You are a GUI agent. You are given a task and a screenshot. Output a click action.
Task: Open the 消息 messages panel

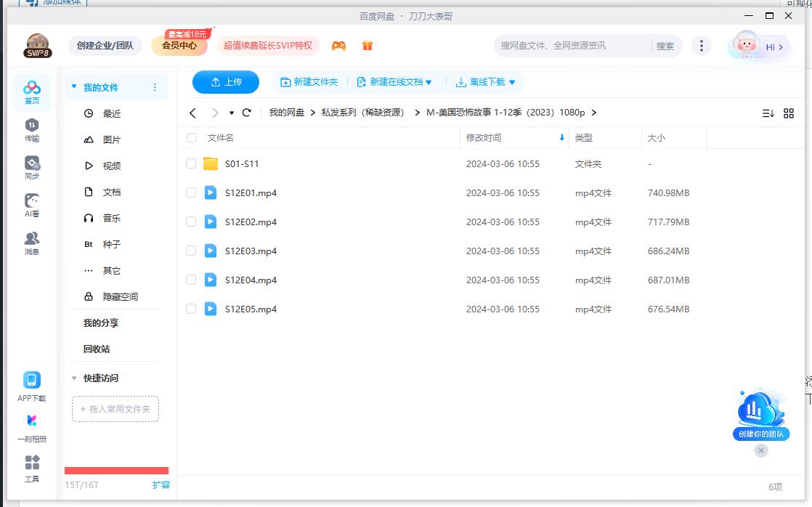32,240
